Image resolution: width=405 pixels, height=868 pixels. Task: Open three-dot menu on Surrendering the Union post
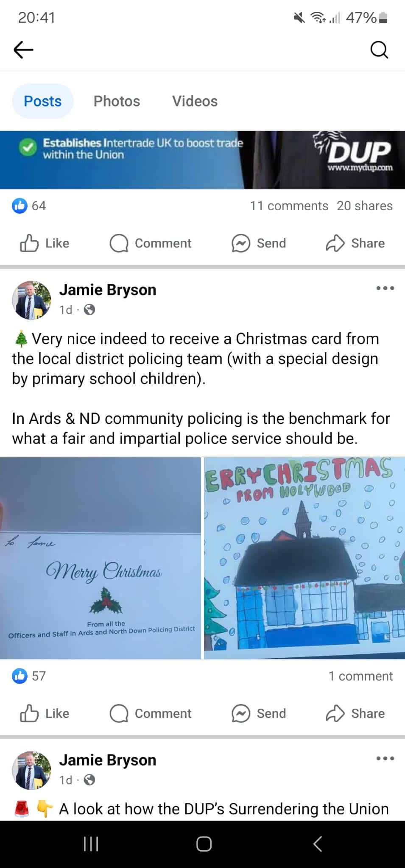click(385, 758)
